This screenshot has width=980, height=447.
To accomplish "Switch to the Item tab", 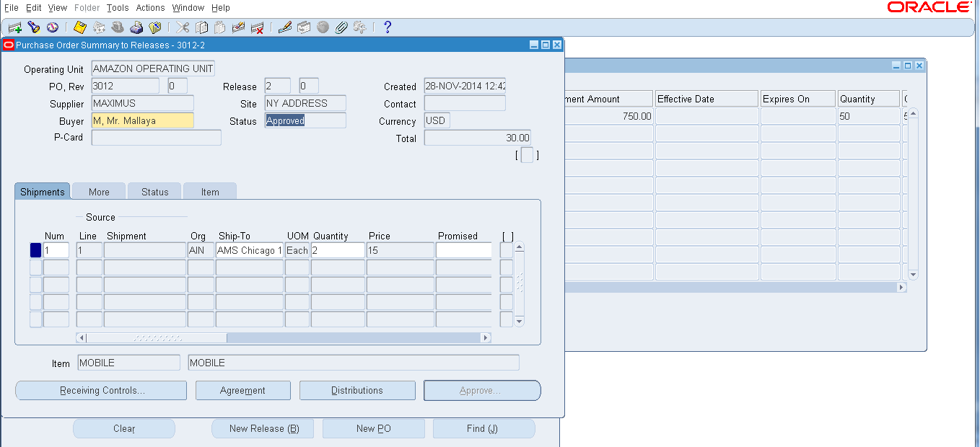I will point(210,192).
